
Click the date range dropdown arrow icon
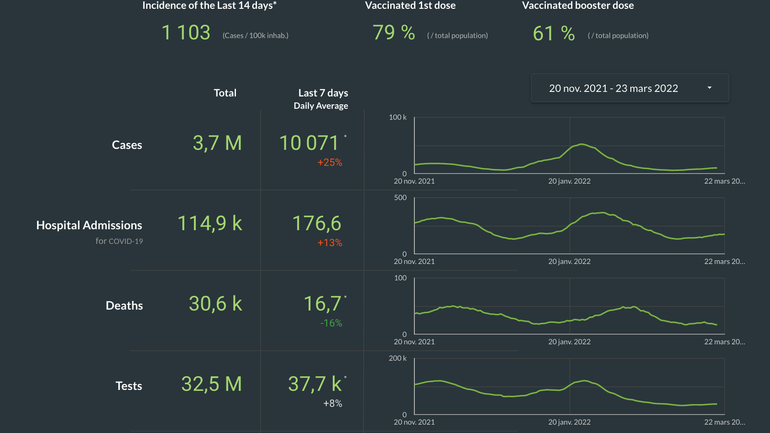point(709,88)
